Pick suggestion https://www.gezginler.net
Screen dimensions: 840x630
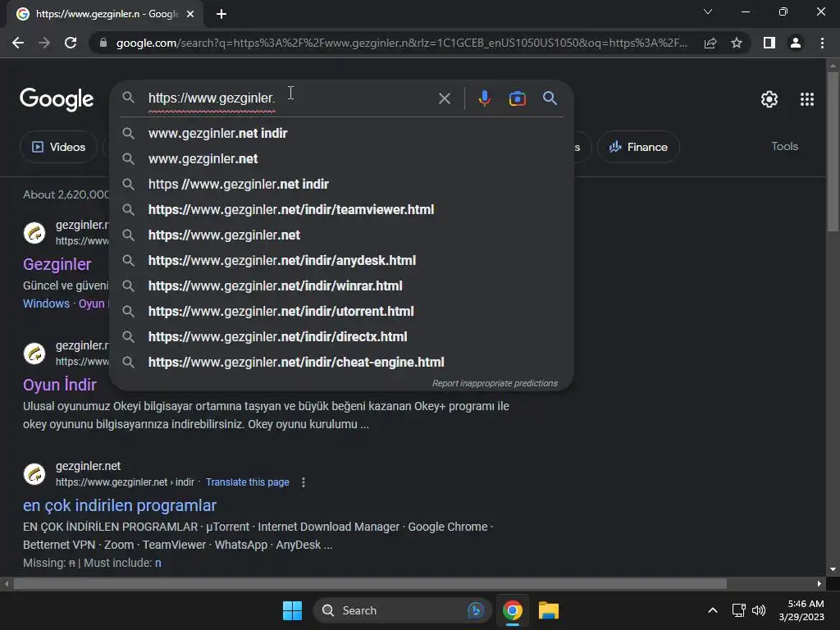point(341,235)
